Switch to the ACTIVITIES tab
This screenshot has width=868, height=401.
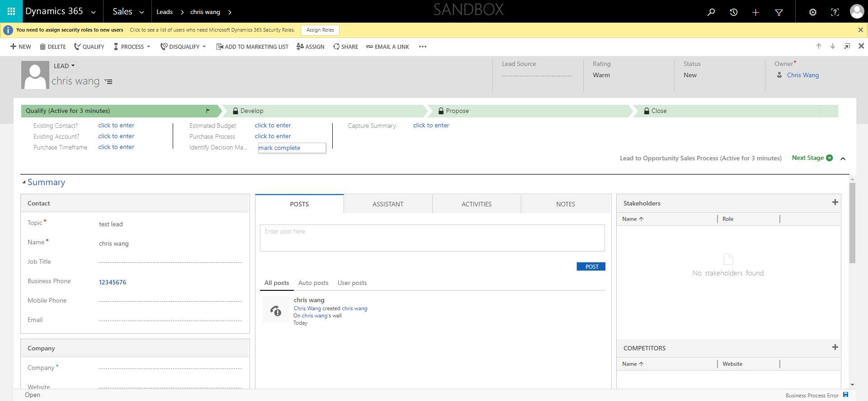point(476,204)
